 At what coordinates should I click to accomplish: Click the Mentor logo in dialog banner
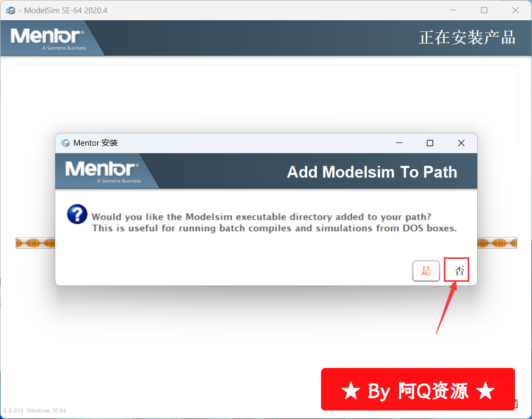(102, 172)
